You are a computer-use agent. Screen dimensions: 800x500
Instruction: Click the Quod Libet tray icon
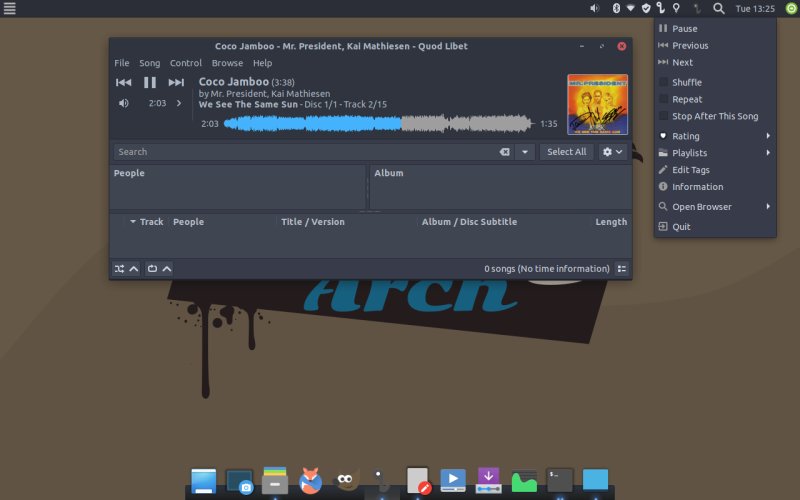click(661, 8)
